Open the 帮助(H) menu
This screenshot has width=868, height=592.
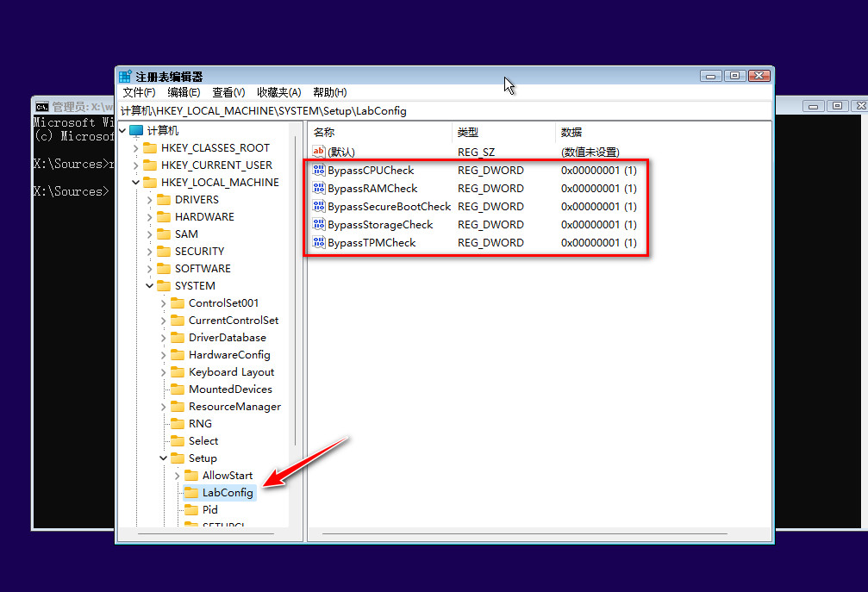point(330,92)
